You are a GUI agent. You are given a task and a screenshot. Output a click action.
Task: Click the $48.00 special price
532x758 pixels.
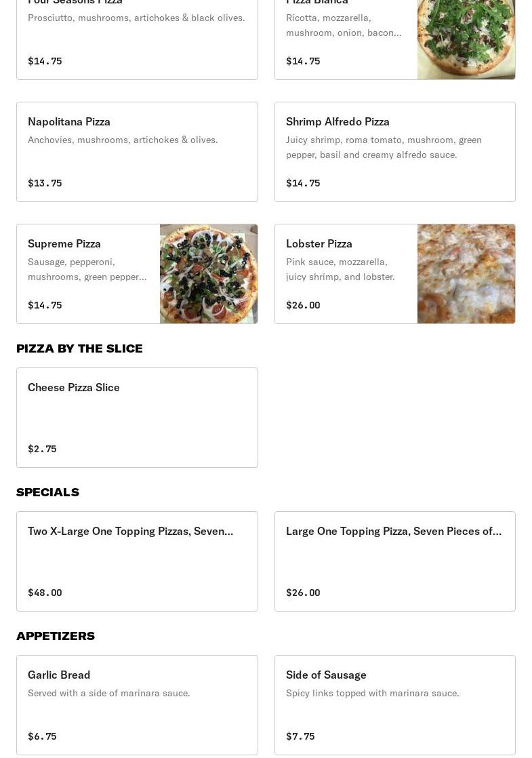point(45,593)
